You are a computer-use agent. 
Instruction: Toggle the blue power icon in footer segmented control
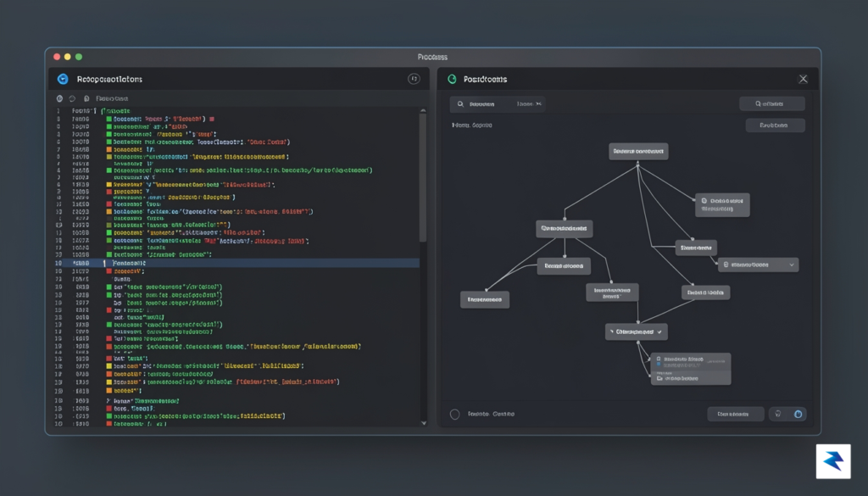pos(798,414)
